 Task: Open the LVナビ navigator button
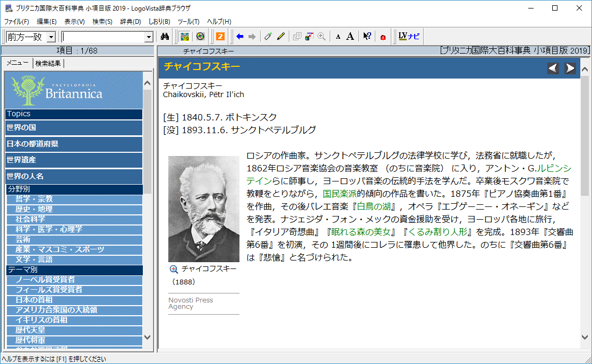pos(409,37)
